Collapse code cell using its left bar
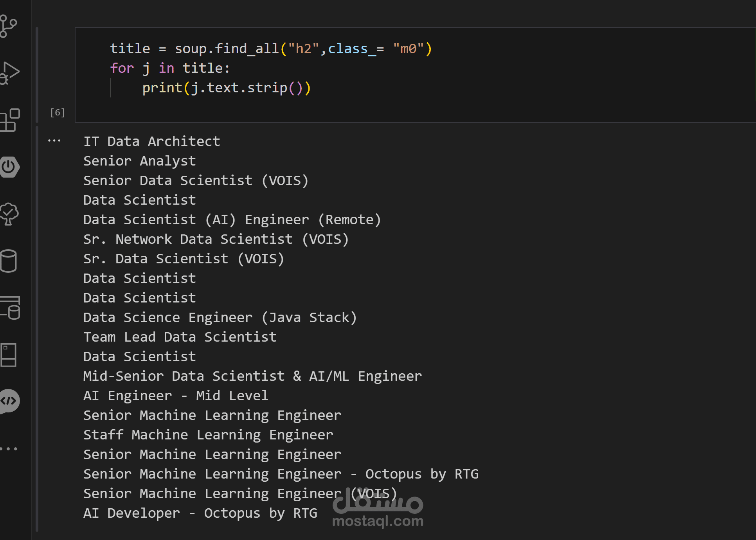The width and height of the screenshot is (756, 540). click(x=37, y=74)
